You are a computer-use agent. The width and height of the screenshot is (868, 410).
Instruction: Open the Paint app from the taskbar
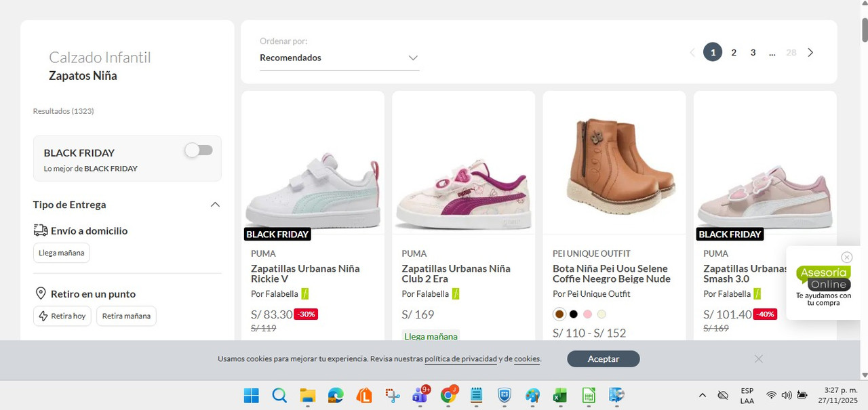[532, 395]
